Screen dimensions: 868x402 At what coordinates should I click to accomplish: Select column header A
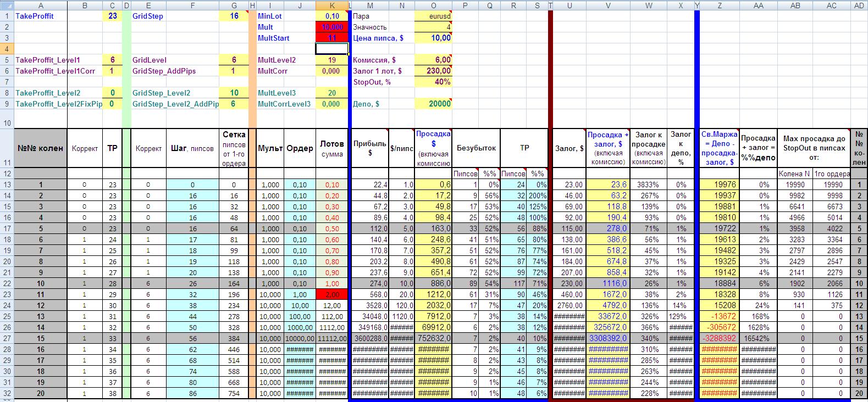point(41,5)
